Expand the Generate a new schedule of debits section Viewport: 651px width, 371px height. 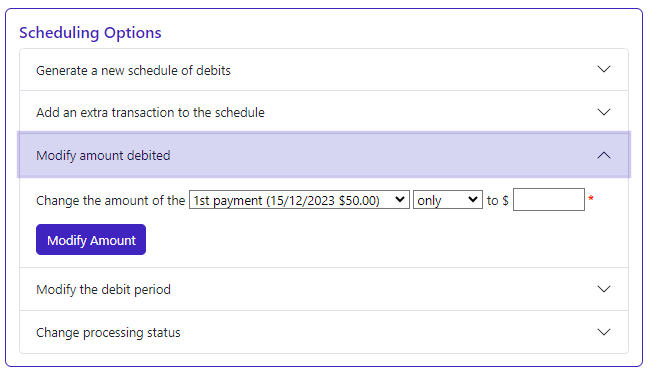pyautogui.click(x=324, y=70)
